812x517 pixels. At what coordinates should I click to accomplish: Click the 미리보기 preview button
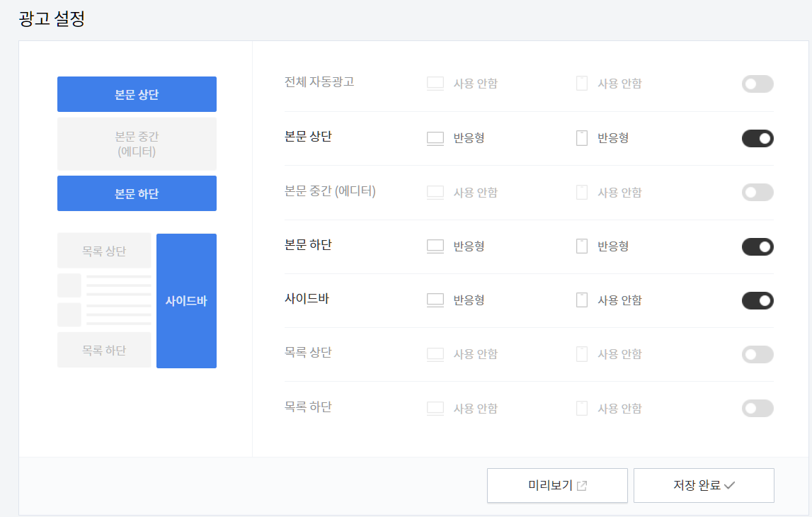coord(557,484)
